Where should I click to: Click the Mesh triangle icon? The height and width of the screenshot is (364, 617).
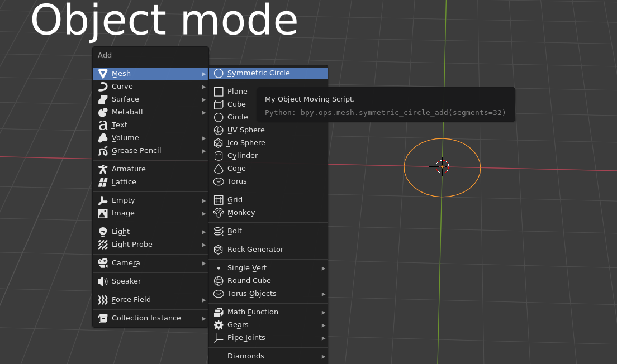(103, 74)
